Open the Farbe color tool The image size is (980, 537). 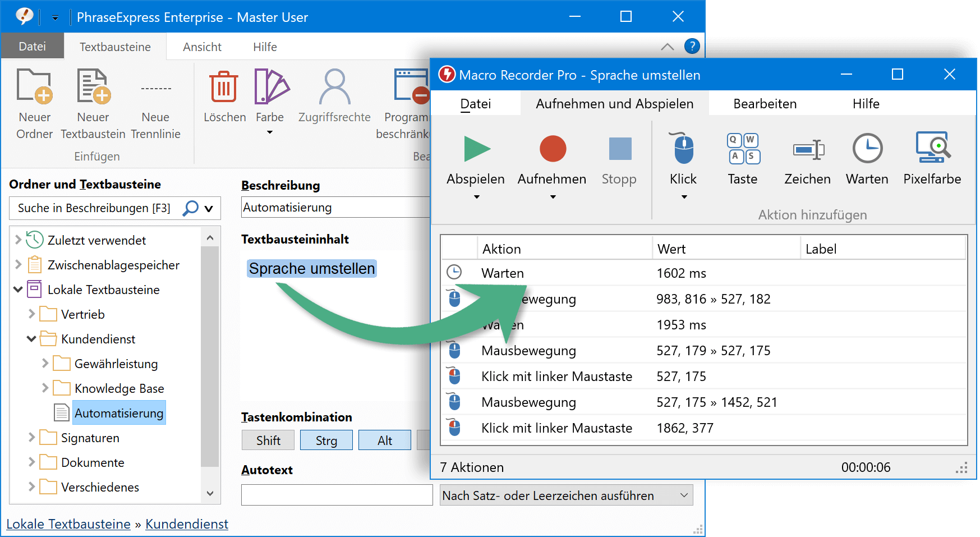pyautogui.click(x=271, y=86)
